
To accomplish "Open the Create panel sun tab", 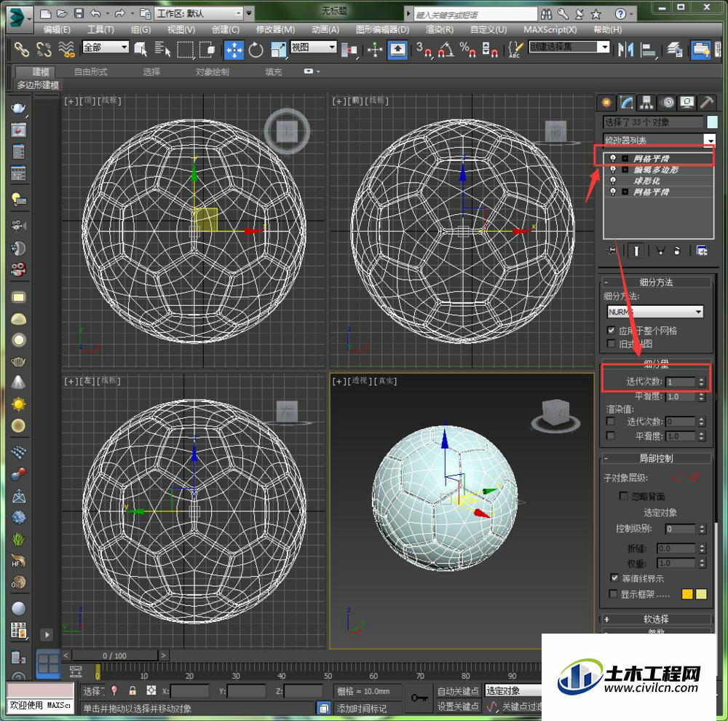I will tap(606, 103).
